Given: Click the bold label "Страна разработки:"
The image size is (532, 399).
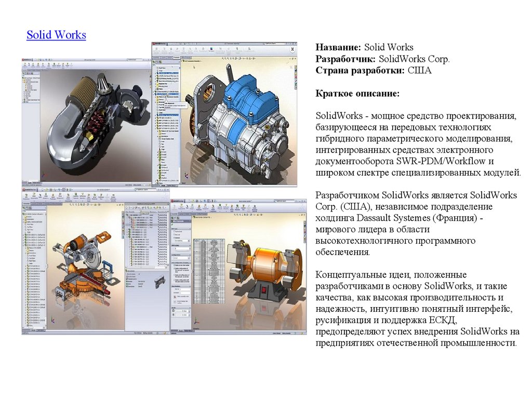Looking at the screenshot, I should coord(360,70).
